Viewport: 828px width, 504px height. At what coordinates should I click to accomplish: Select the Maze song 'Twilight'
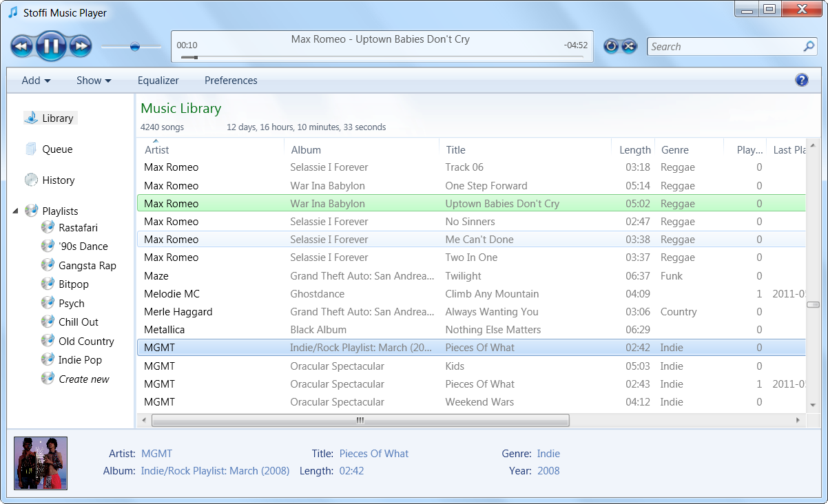click(x=471, y=276)
